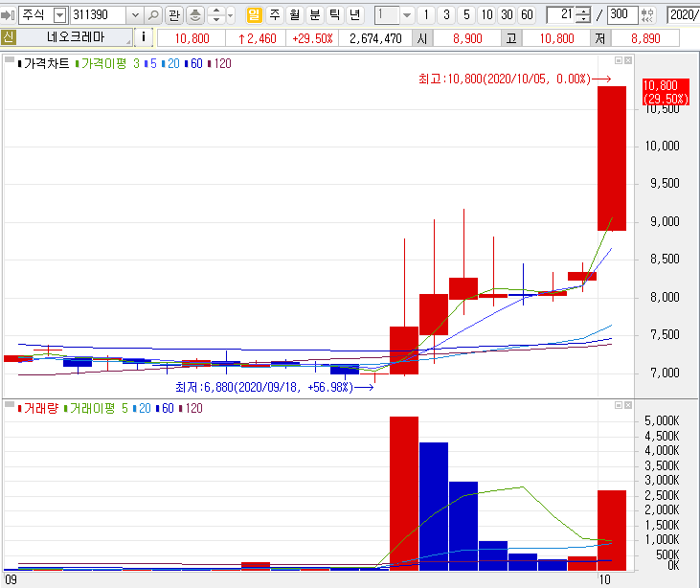Click the red 10,800 (29.50%) price tag
Screen dimensions: 700x588
pos(666,92)
